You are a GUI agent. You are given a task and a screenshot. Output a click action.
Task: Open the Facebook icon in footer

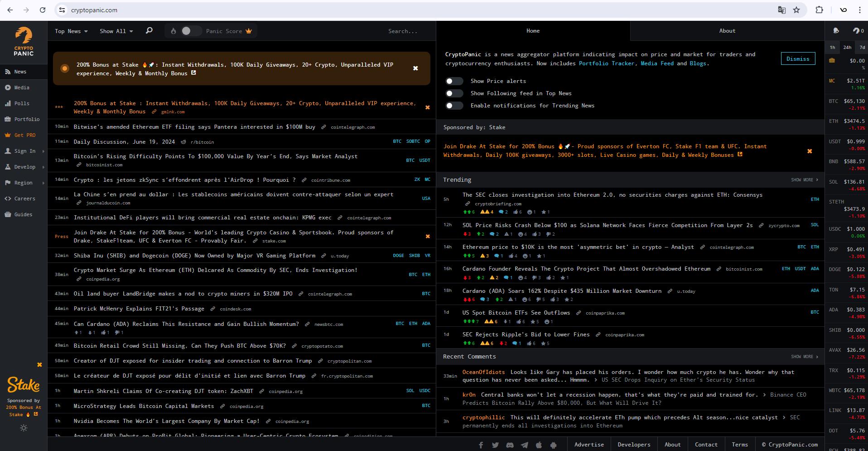[481, 445]
